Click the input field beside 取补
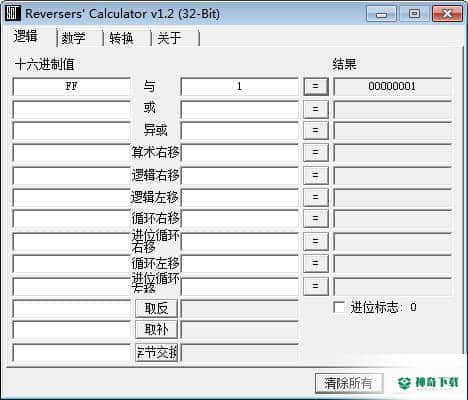 coord(72,330)
